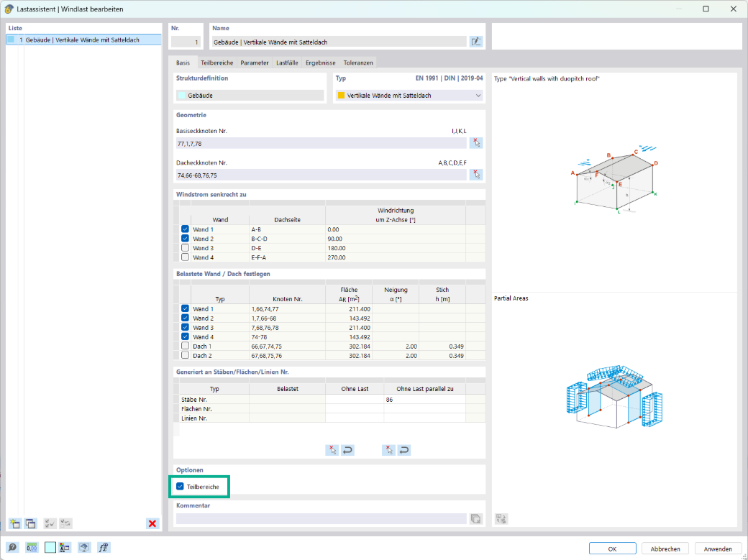
Task: Pick Basiseckknoten nodes graphically icon
Action: click(x=476, y=142)
